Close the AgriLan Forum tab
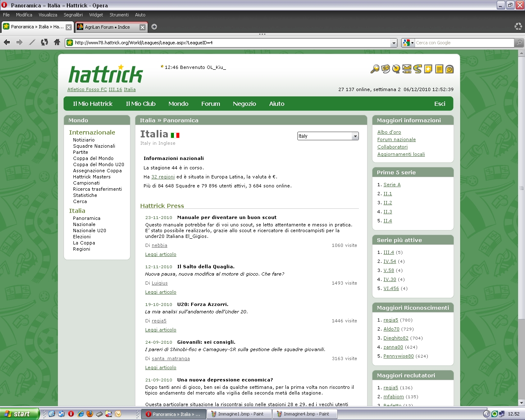Viewport: 525px width, 420px height. point(142,27)
